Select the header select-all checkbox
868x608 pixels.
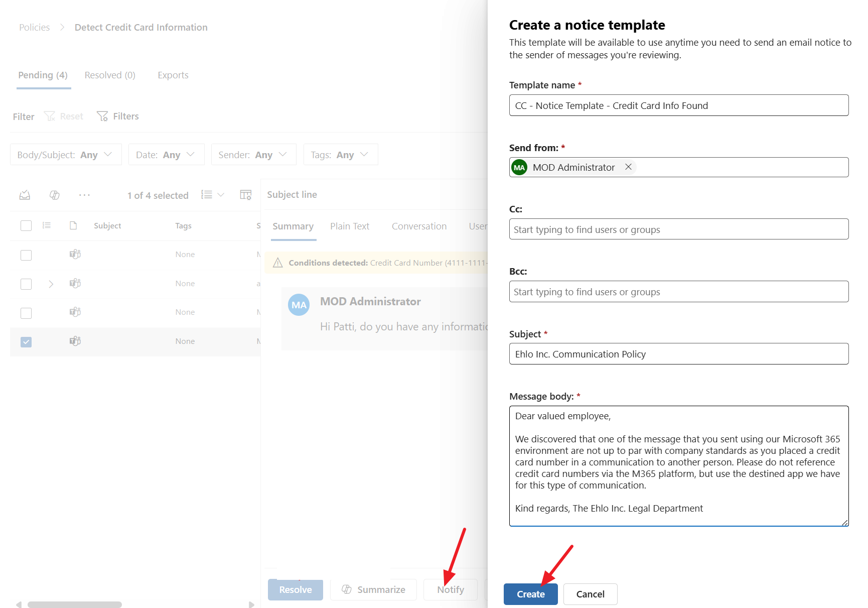(26, 225)
